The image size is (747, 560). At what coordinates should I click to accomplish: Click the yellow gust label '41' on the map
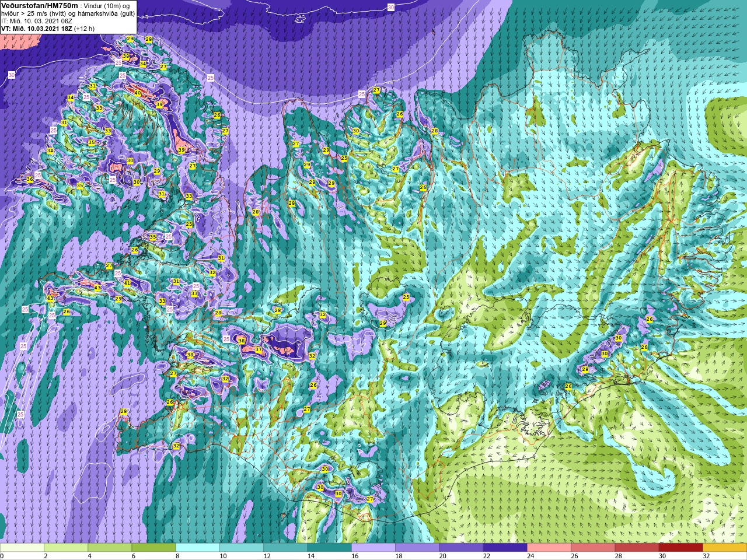(127, 283)
